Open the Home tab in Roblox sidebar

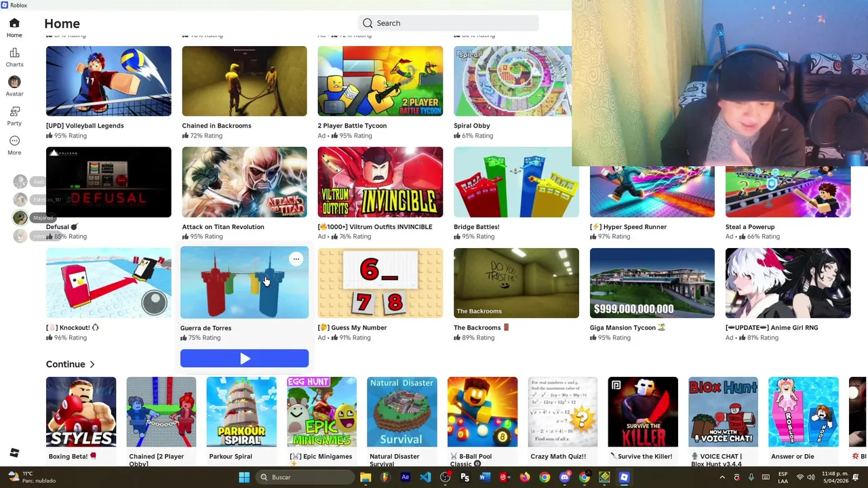click(14, 28)
